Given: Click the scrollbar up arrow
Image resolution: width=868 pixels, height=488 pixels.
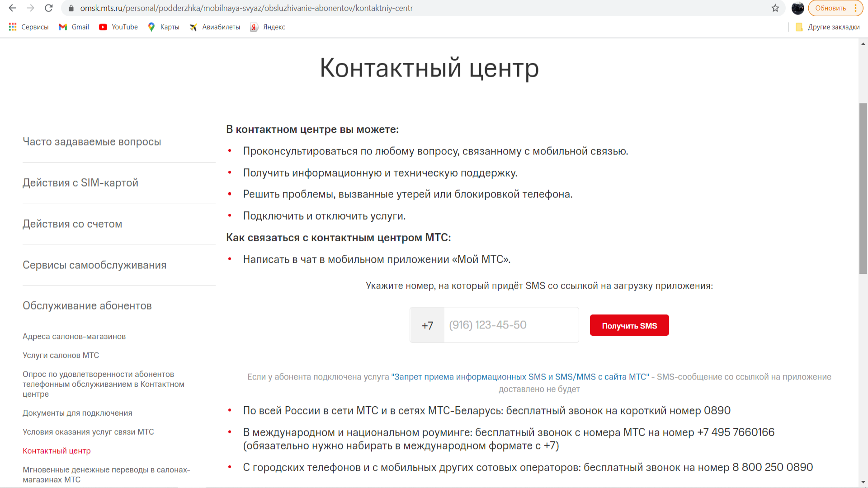Looking at the screenshot, I should coord(863,44).
